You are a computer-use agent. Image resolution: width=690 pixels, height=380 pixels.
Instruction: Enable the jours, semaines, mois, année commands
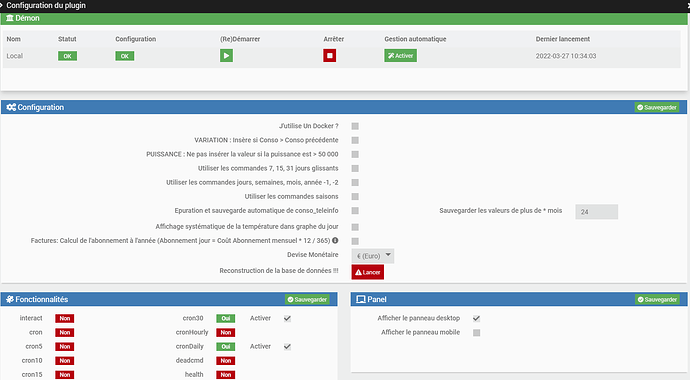click(x=355, y=183)
